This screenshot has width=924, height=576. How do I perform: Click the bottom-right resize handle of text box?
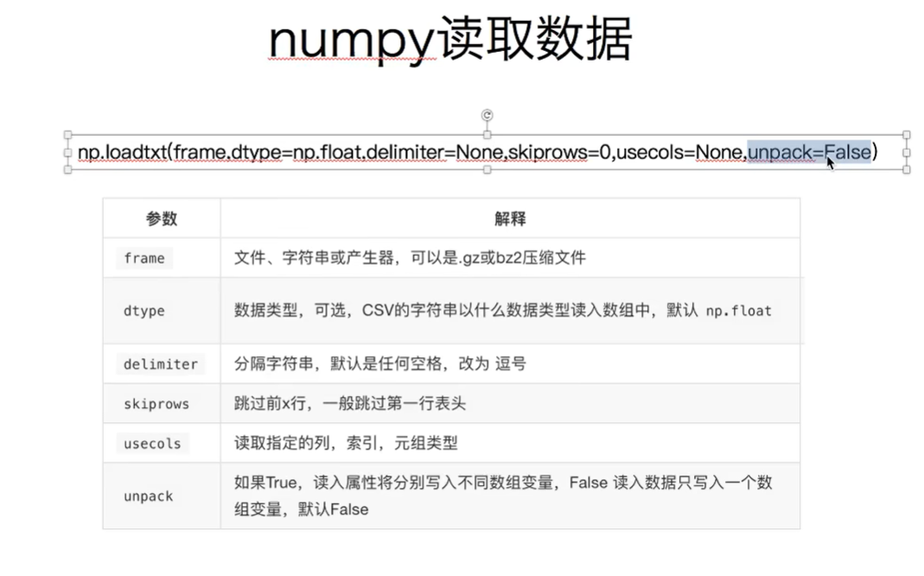907,170
